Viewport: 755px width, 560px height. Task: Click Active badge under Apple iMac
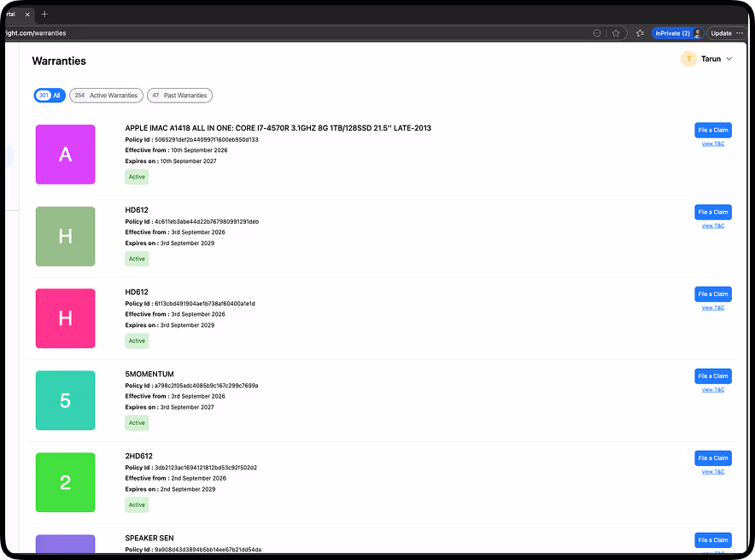click(x=137, y=177)
